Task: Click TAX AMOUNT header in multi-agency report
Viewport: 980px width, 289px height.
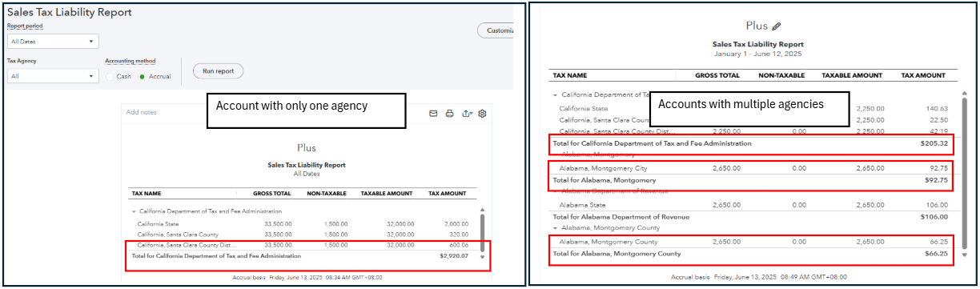Action: click(x=924, y=75)
